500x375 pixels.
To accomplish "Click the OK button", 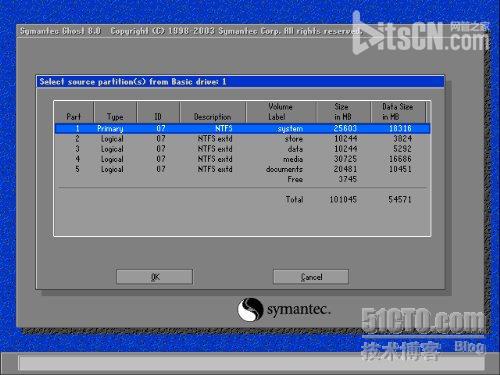I will point(154,277).
